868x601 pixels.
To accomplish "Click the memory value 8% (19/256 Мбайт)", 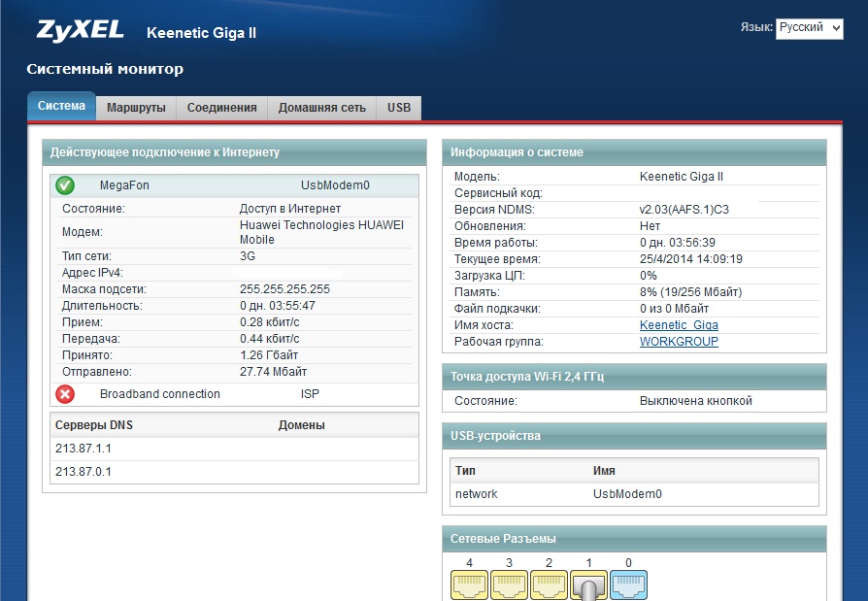I will tap(691, 292).
